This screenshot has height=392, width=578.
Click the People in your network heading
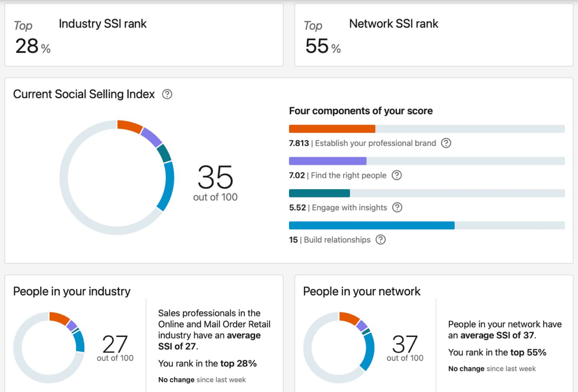tap(362, 291)
